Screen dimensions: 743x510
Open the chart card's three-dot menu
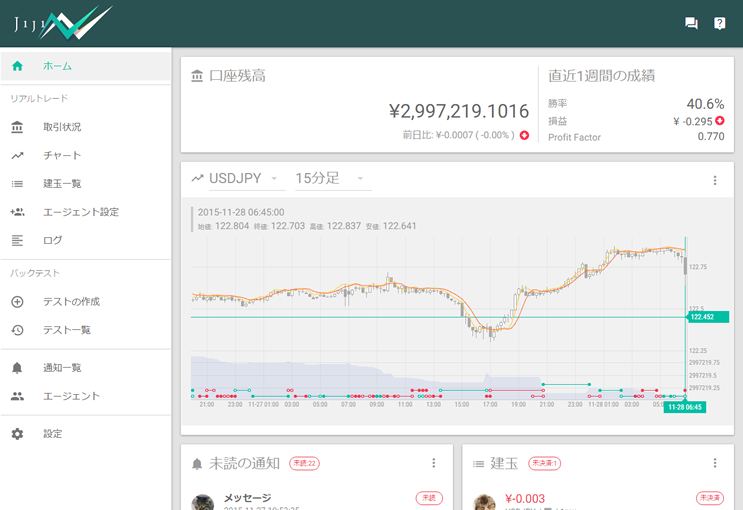(715, 180)
